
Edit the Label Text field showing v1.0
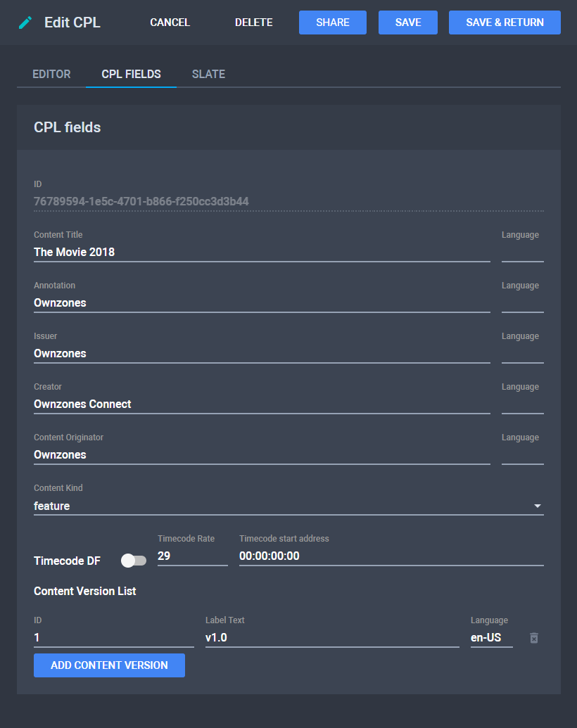(331, 638)
